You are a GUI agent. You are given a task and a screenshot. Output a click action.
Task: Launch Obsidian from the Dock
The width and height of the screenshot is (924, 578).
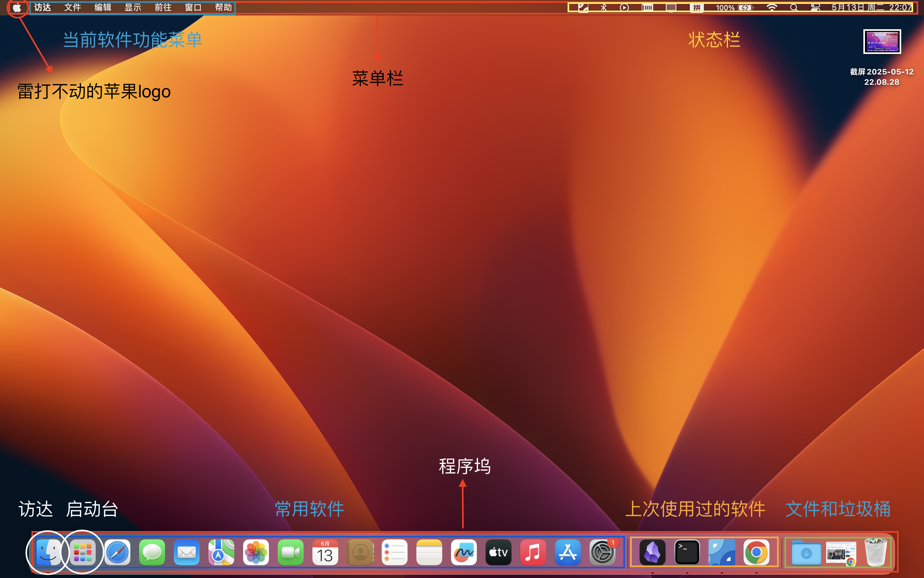coord(653,552)
